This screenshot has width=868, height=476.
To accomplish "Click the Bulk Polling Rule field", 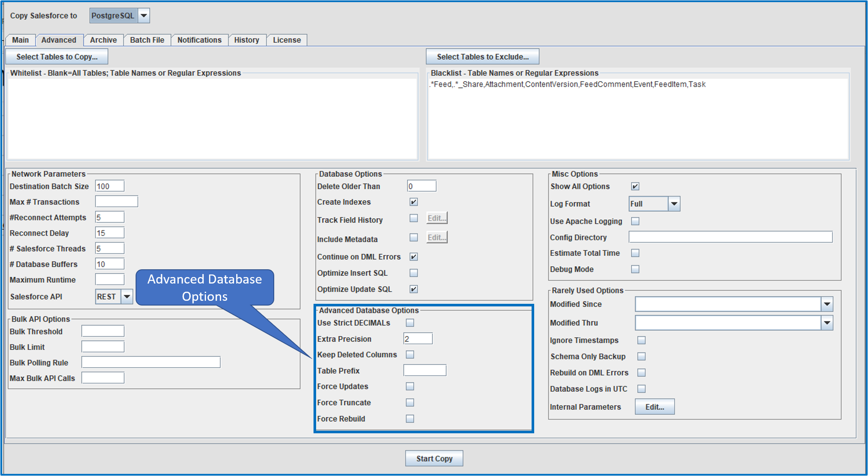I will coord(151,362).
